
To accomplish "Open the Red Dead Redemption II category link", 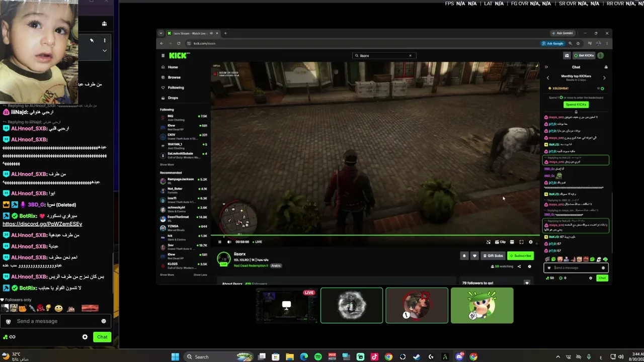I will (x=251, y=265).
